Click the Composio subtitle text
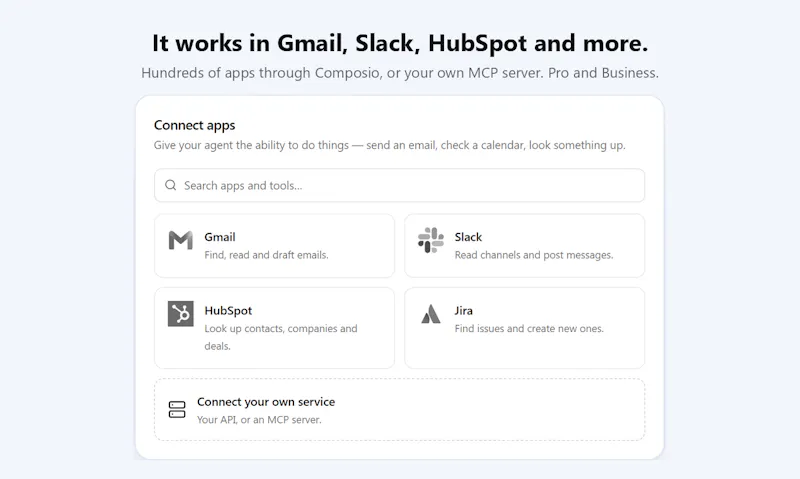This screenshot has height=479, width=800. pos(400,73)
